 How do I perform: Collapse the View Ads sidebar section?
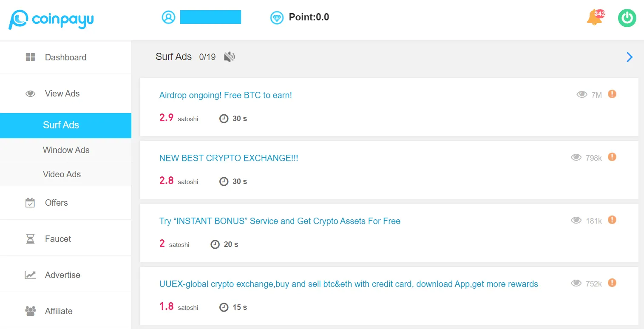coord(62,94)
